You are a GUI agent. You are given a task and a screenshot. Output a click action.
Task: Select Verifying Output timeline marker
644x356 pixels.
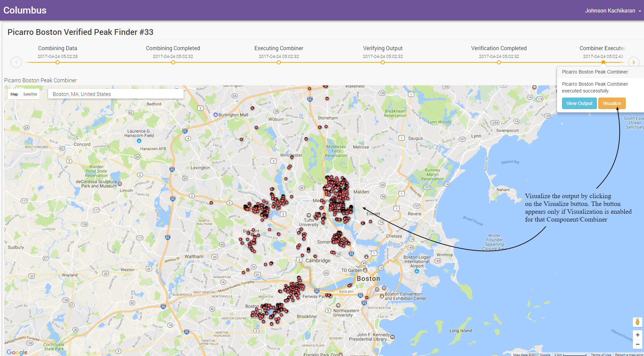coord(383,62)
